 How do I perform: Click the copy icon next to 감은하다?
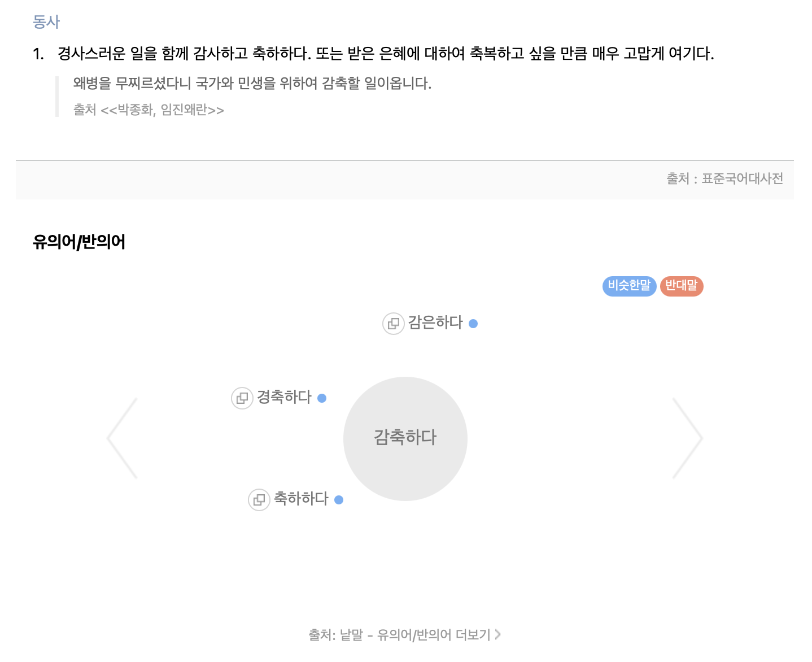pos(394,324)
